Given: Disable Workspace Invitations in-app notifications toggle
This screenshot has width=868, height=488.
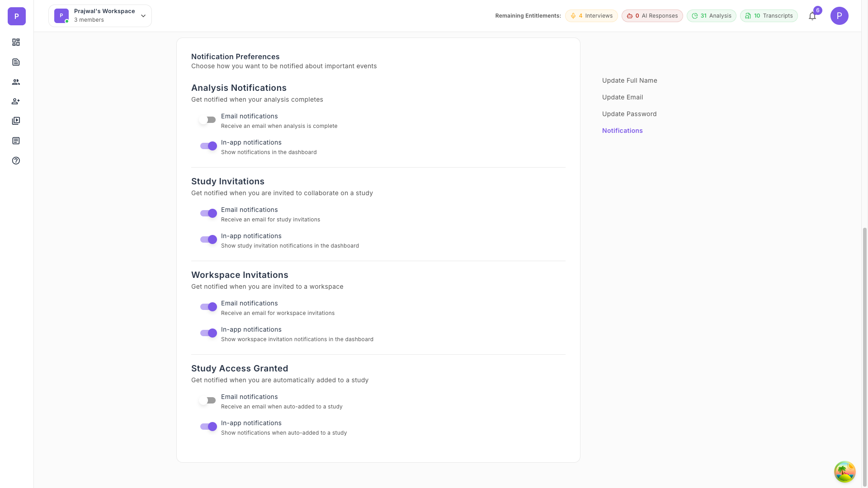Looking at the screenshot, I should click(x=208, y=333).
